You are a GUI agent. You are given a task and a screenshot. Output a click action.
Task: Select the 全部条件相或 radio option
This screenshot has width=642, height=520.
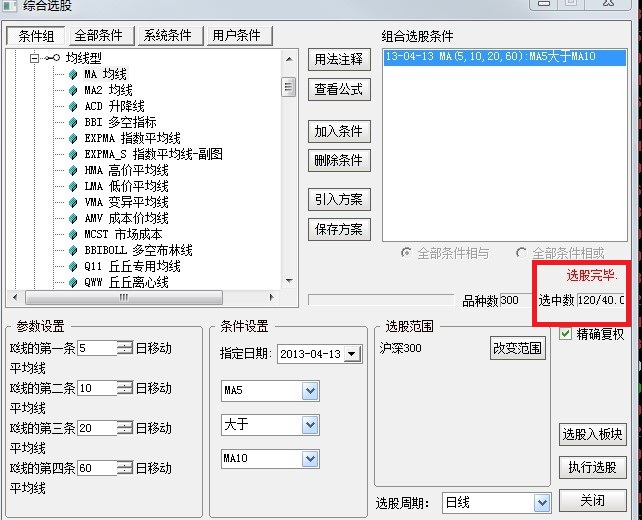(521, 253)
